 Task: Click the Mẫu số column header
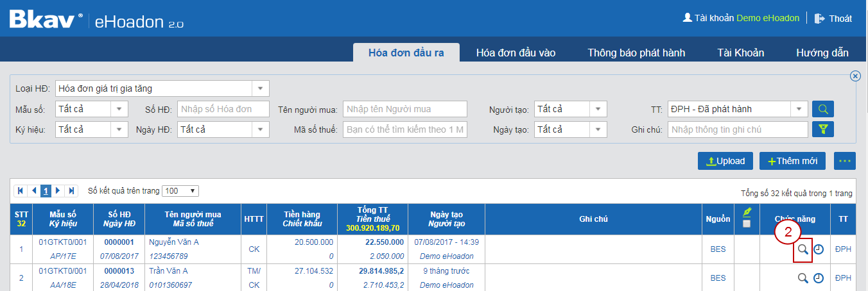point(62,219)
